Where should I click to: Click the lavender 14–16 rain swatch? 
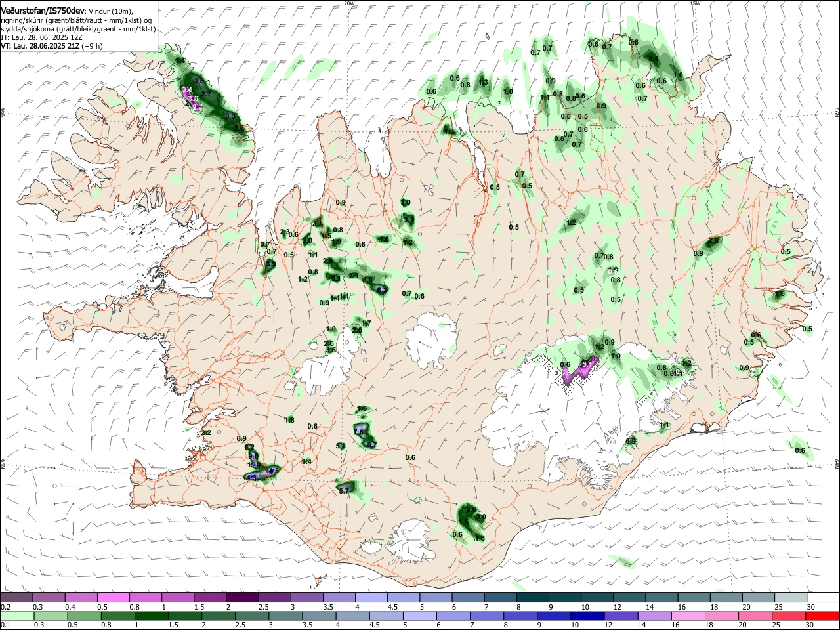655,616
